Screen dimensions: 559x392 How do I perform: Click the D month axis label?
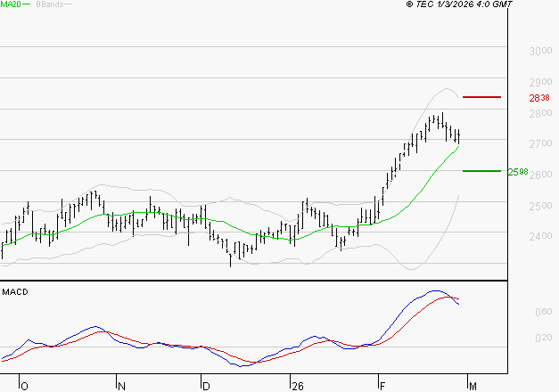[x=206, y=387]
